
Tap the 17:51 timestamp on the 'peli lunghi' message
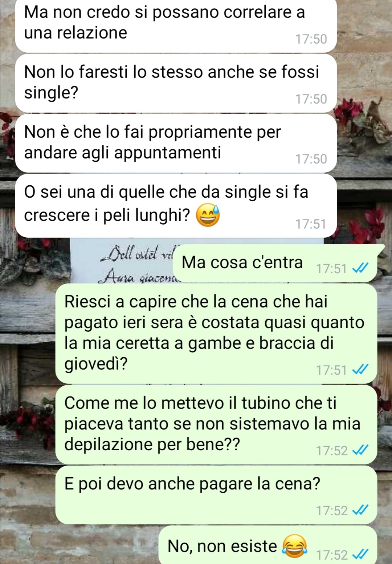click(311, 224)
